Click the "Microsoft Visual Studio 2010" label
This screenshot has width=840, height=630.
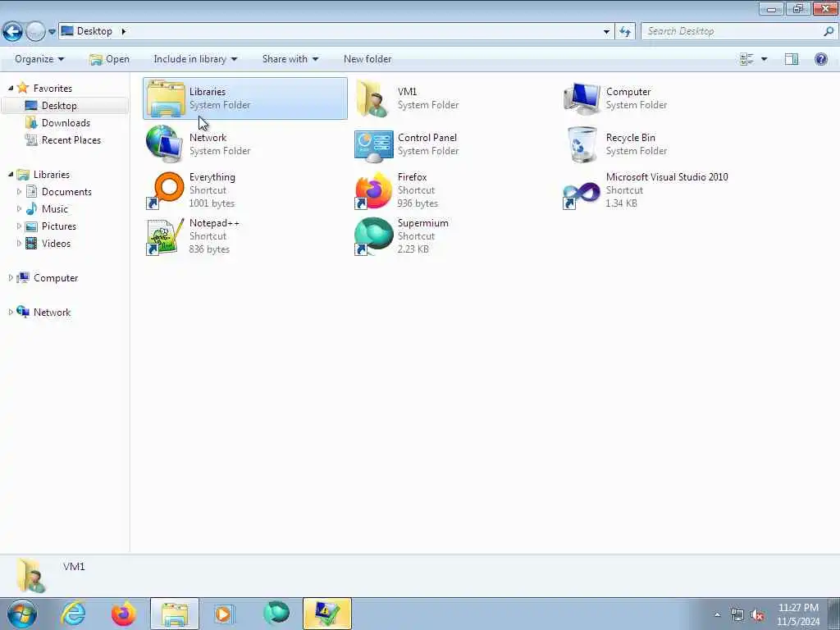point(667,177)
